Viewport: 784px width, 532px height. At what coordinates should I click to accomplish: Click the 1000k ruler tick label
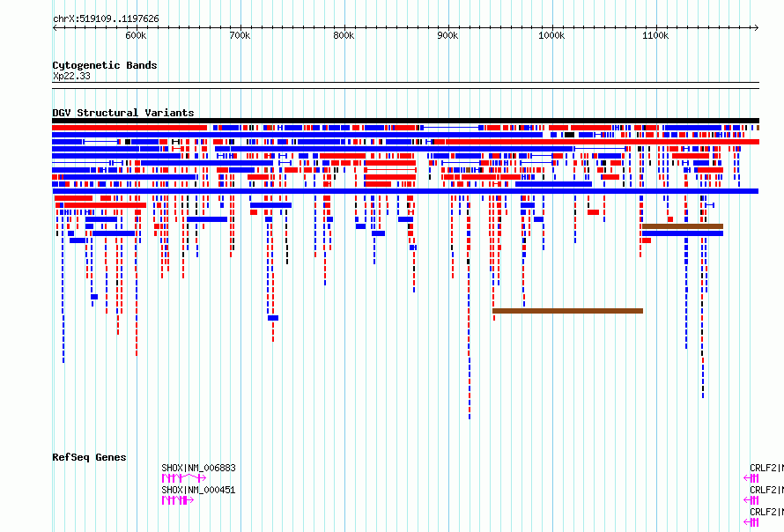[551, 35]
